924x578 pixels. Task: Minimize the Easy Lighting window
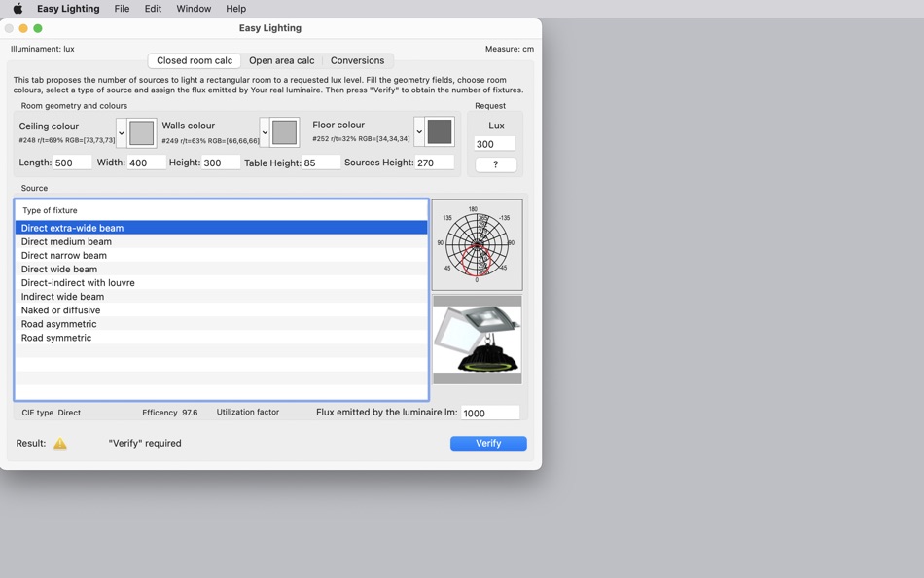click(23, 28)
